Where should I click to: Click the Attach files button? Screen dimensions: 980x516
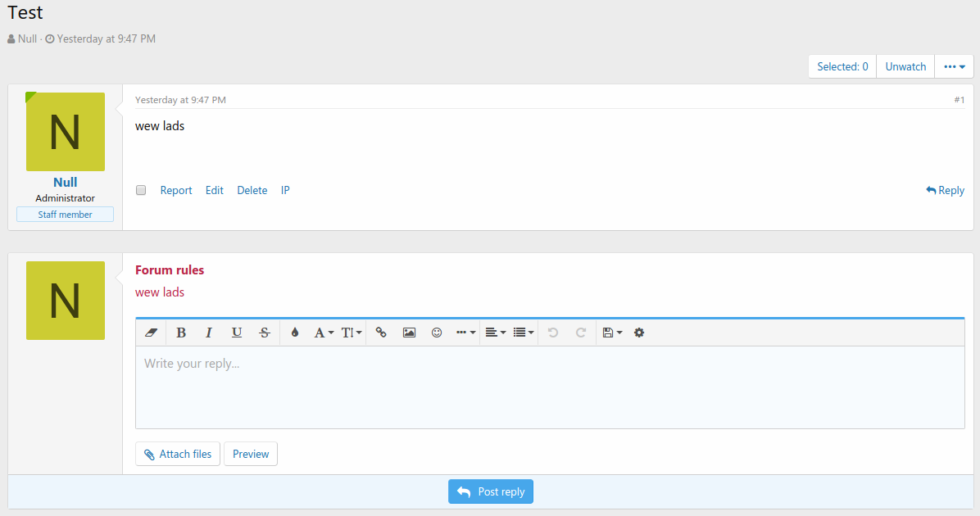[178, 454]
